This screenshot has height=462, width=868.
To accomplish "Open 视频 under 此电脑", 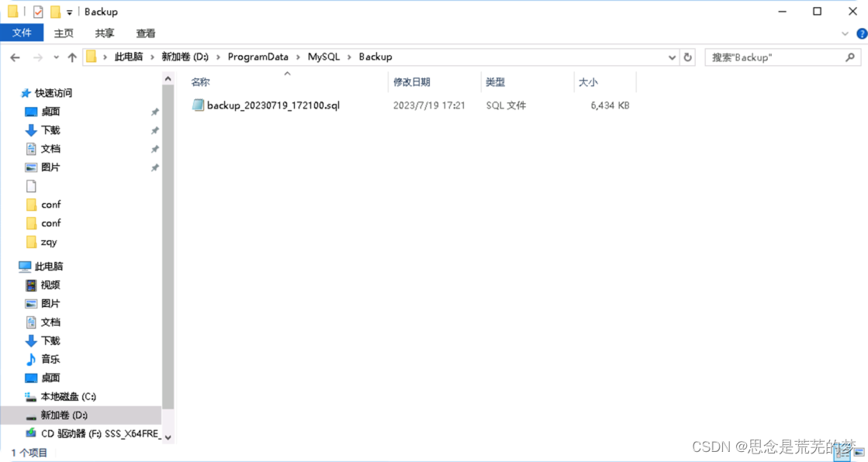I will click(50, 285).
